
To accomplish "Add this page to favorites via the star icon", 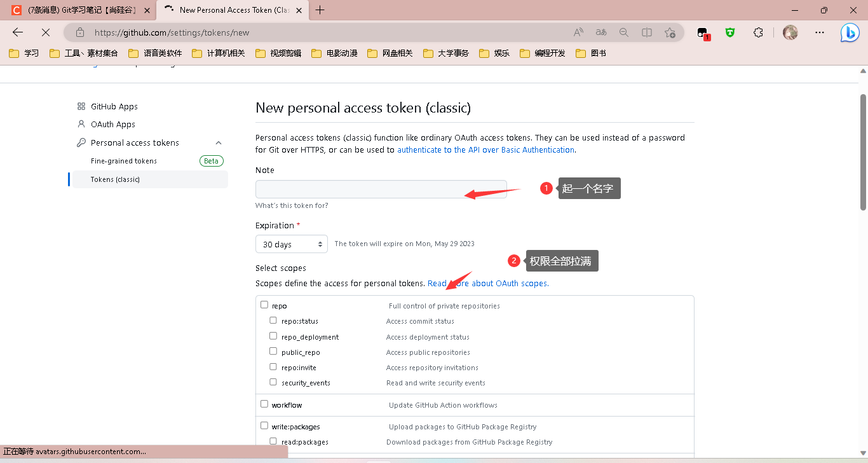I will (670, 32).
